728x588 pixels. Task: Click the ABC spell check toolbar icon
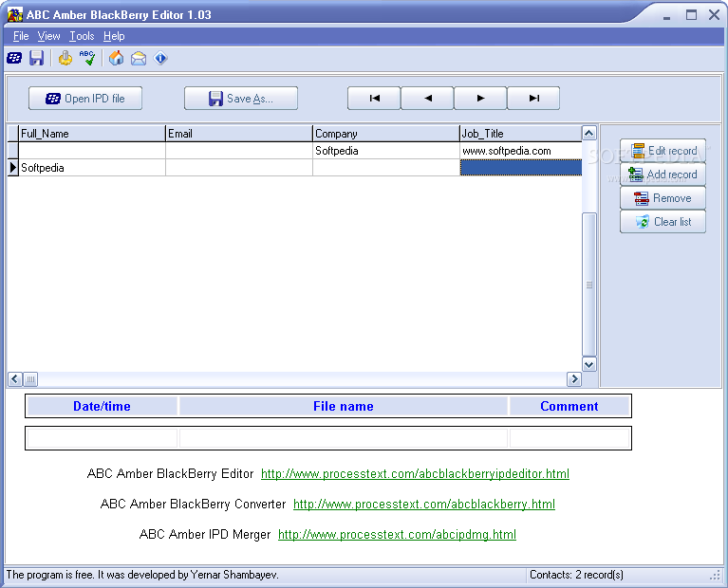click(87, 59)
